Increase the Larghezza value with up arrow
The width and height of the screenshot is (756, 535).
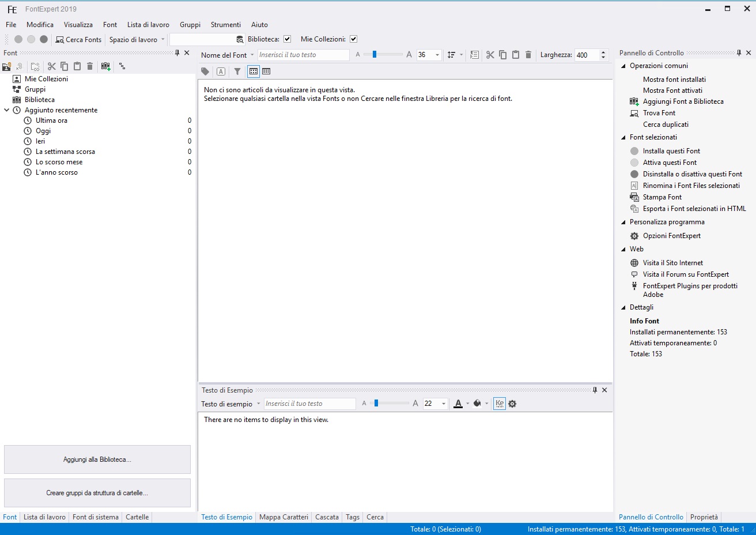pos(603,52)
